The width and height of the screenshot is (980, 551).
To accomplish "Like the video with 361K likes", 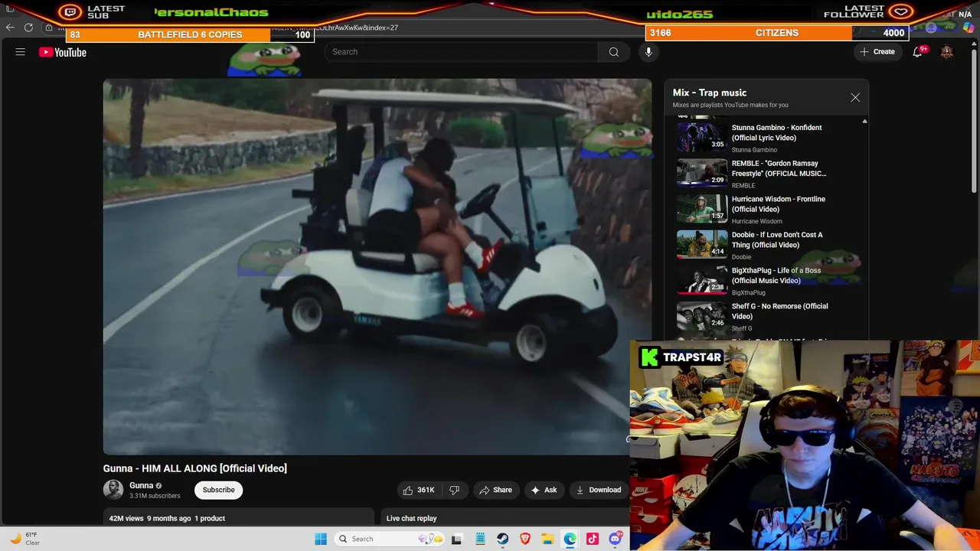I will [x=419, y=490].
